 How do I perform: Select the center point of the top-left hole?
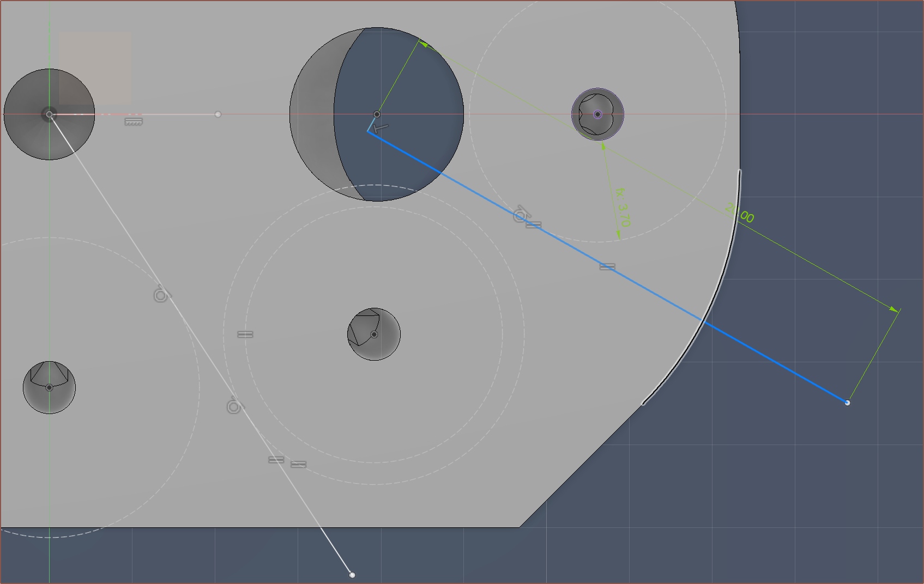pos(49,114)
